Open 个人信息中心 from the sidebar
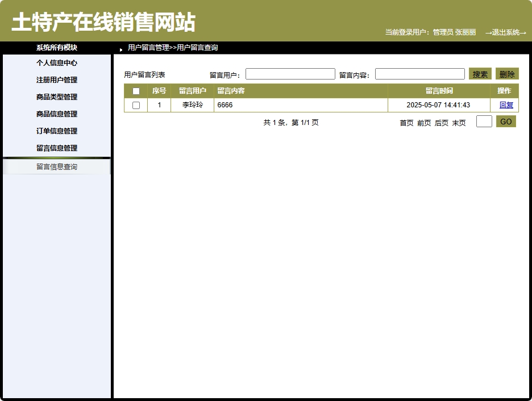 57,63
